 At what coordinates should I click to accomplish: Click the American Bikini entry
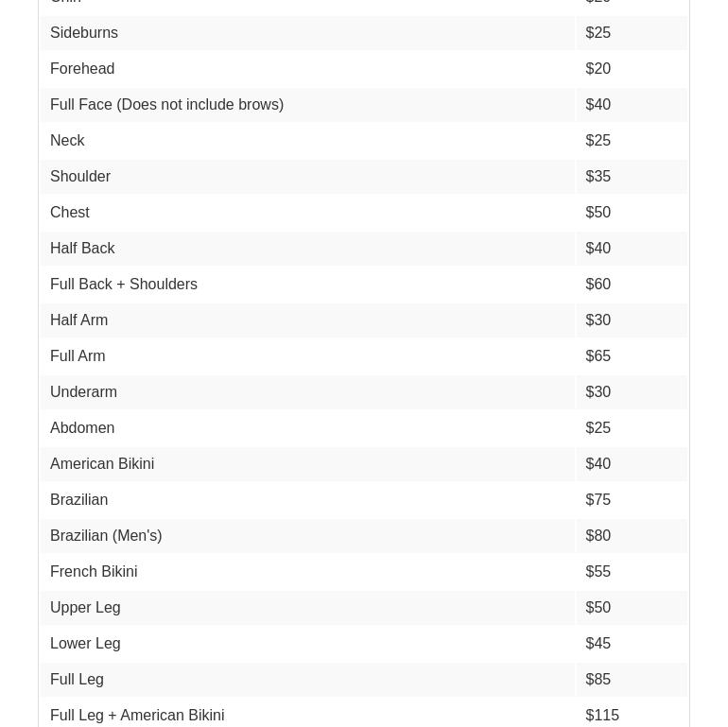coord(102,464)
